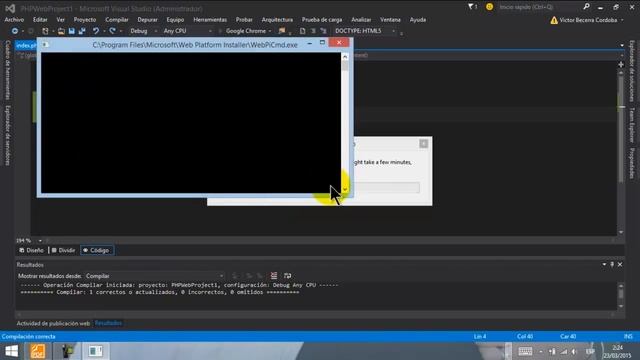This screenshot has width=640, height=360.
Task: Click the new project toolbar icon
Action: tap(45, 31)
